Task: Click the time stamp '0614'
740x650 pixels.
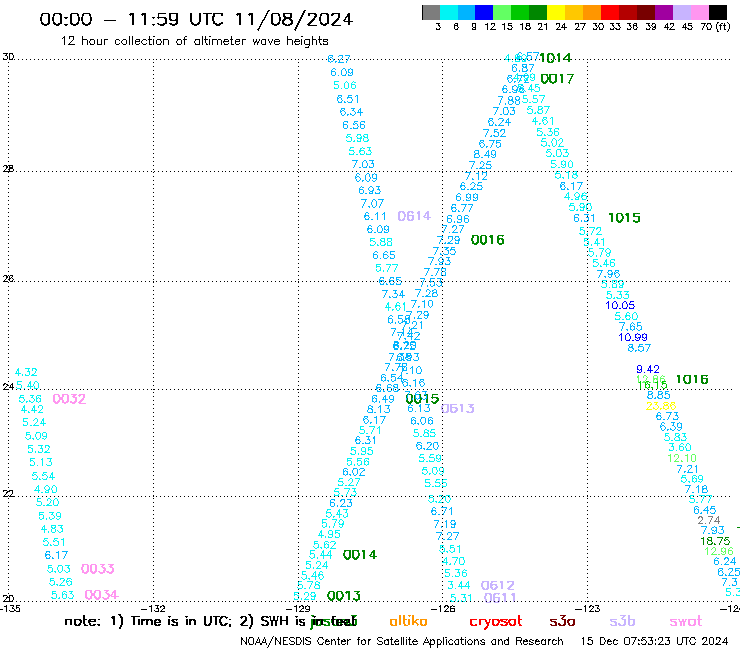Action: coord(414,216)
